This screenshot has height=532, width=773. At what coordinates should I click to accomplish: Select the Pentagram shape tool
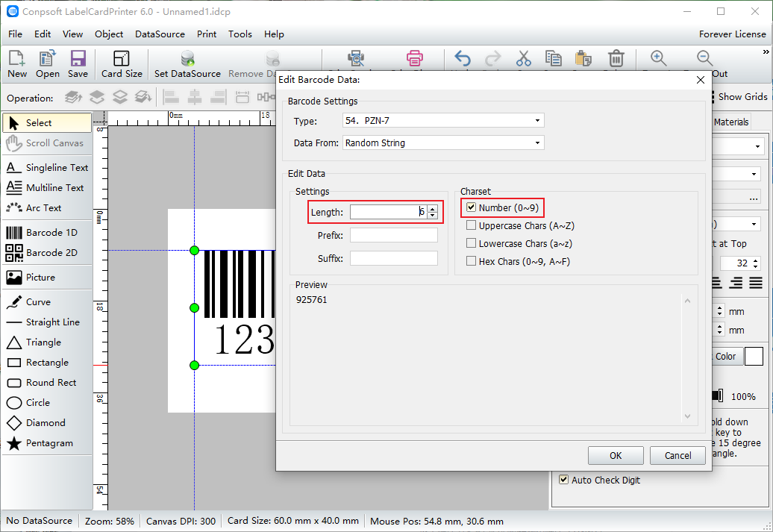pos(47,442)
